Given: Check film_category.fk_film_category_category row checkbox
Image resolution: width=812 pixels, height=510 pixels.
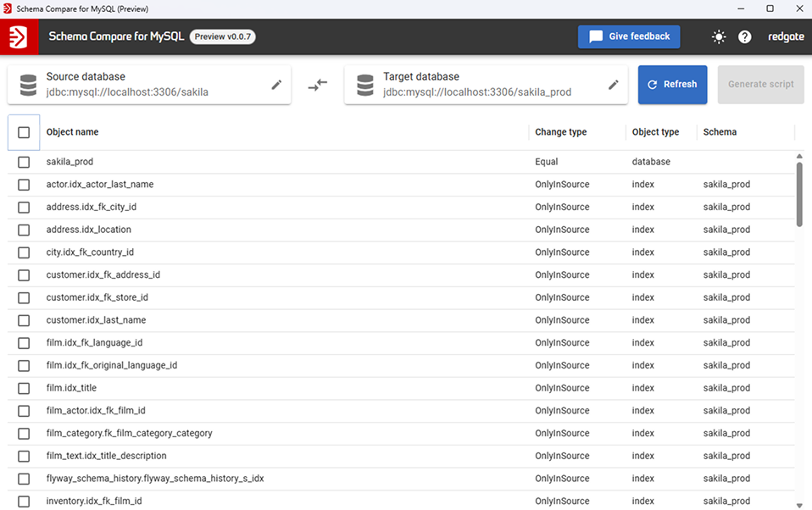Looking at the screenshot, I should (x=24, y=434).
